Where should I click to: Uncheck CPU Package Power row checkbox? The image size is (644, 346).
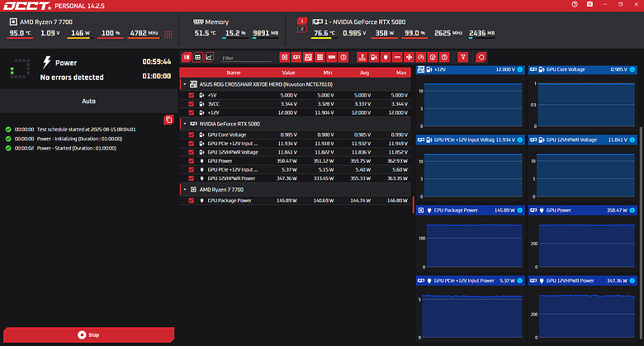[191, 201]
